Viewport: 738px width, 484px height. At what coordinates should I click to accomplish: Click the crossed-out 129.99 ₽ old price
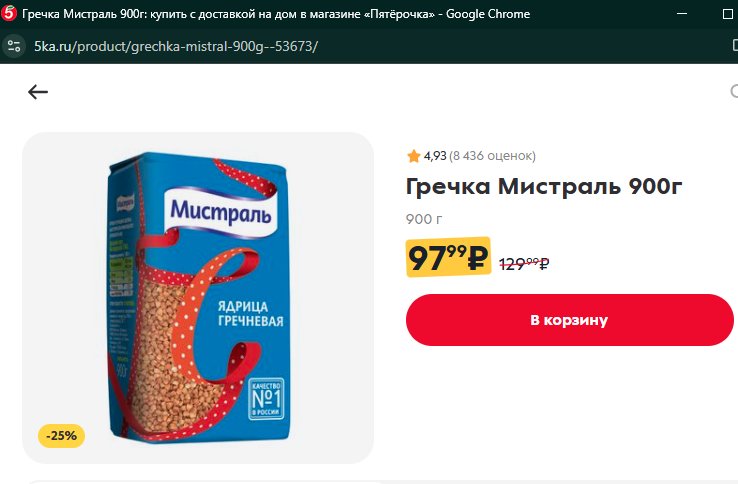point(524,264)
